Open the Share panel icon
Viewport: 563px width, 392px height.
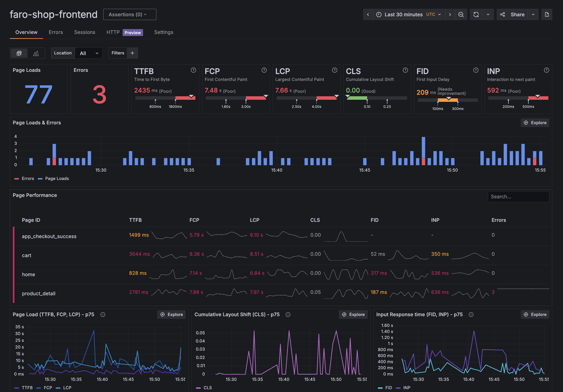(503, 14)
